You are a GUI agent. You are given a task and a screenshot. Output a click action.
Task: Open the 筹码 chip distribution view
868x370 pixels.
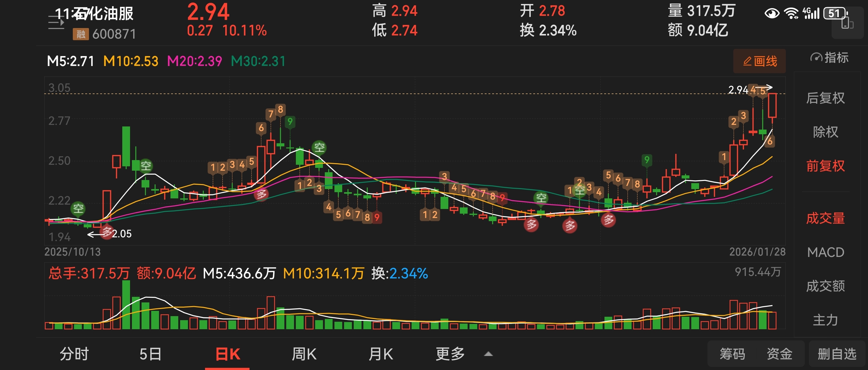(x=732, y=354)
